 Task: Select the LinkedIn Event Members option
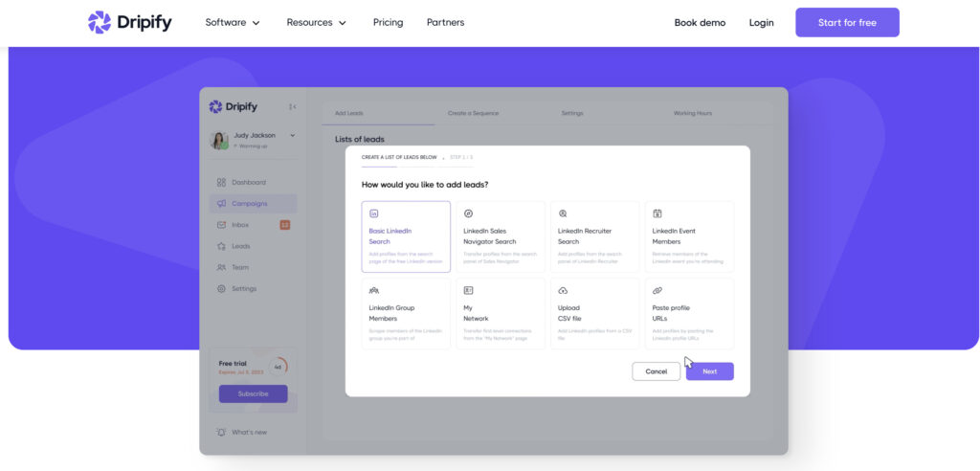click(689, 236)
